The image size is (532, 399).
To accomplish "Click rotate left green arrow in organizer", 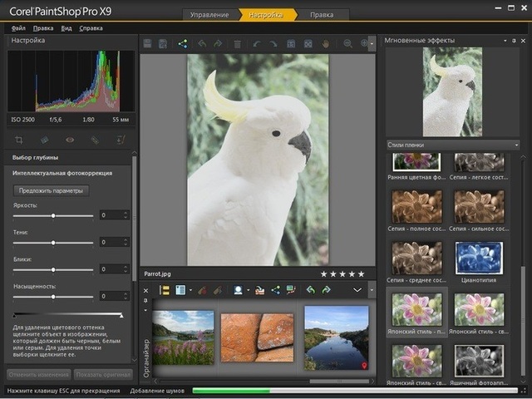I will click(311, 290).
